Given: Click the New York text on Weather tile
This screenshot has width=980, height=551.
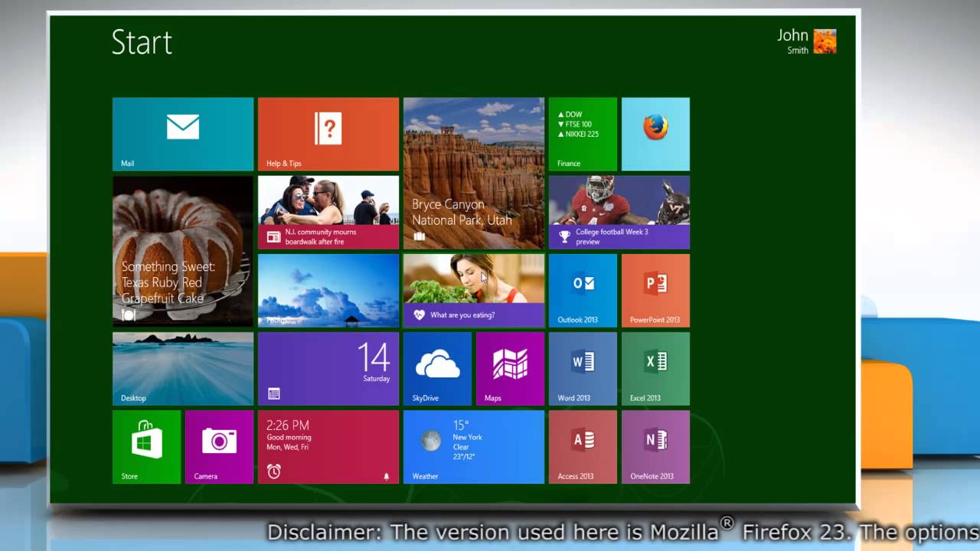Looking at the screenshot, I should click(467, 438).
